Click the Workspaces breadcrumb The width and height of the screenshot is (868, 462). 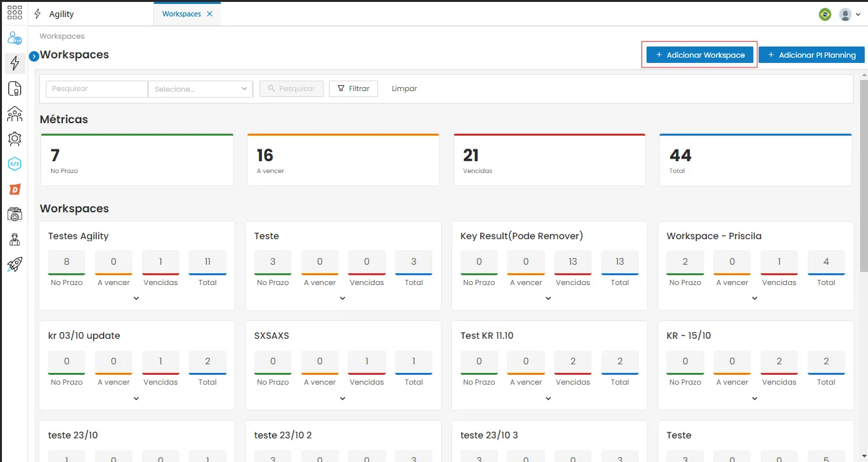click(x=62, y=36)
